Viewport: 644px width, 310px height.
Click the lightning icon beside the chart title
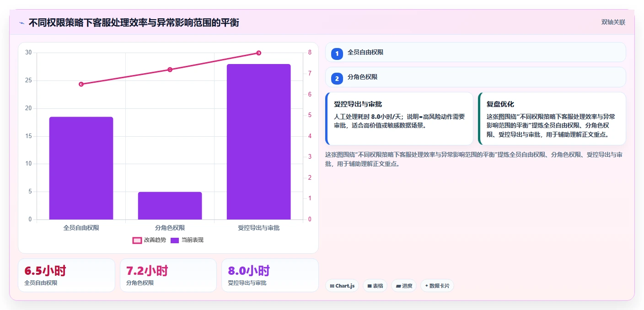(x=21, y=22)
